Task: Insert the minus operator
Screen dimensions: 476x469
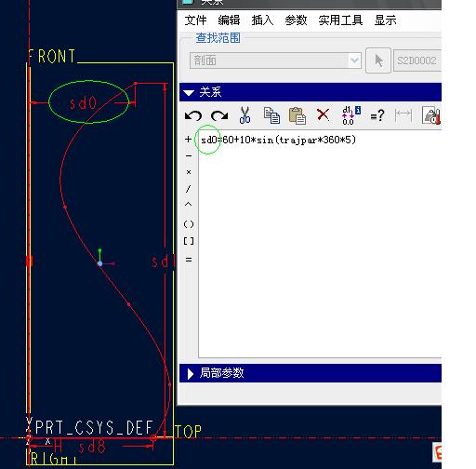Action: (189, 155)
